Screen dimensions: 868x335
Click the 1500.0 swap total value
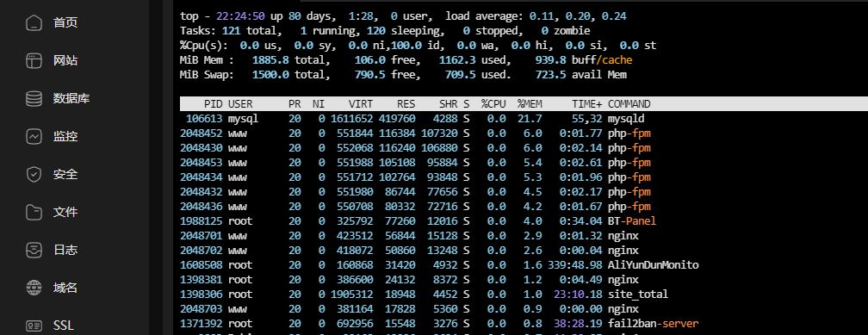[270, 75]
